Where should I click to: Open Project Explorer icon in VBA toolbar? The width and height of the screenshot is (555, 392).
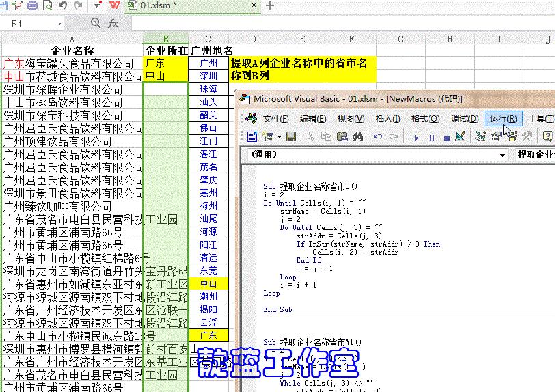480,137
